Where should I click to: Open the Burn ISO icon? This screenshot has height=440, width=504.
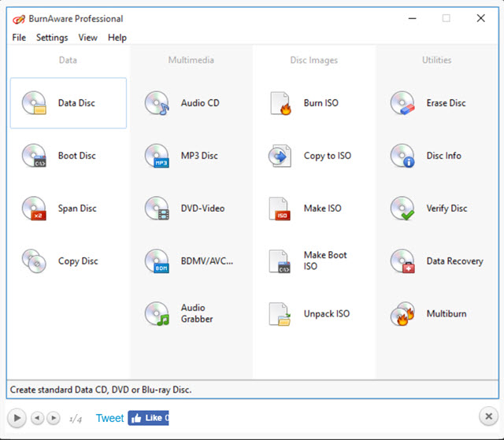(x=280, y=103)
